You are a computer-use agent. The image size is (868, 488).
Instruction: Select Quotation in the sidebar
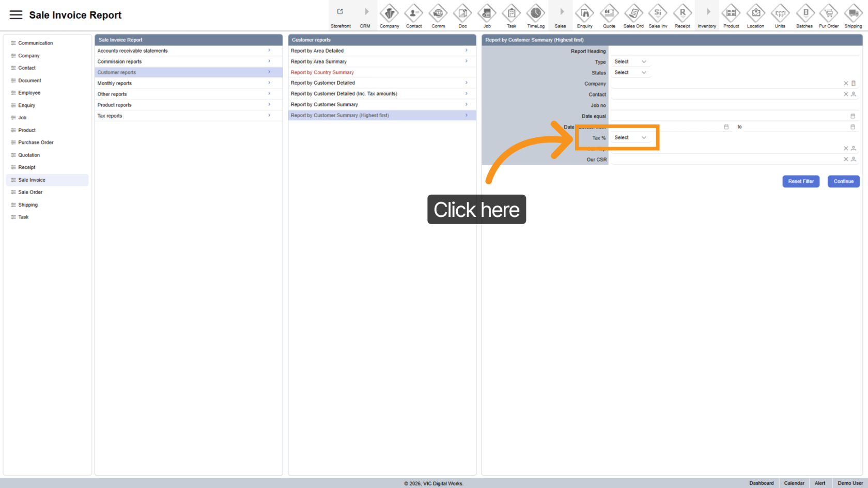[x=29, y=155]
